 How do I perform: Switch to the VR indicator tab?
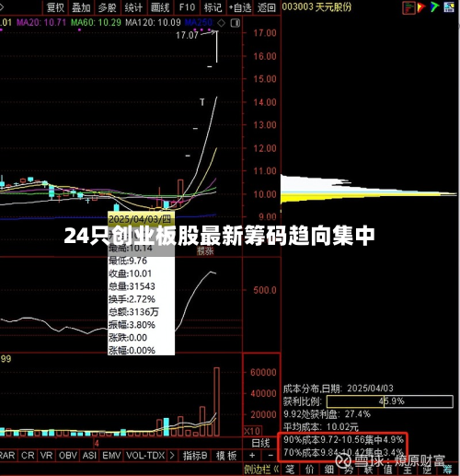46,455
